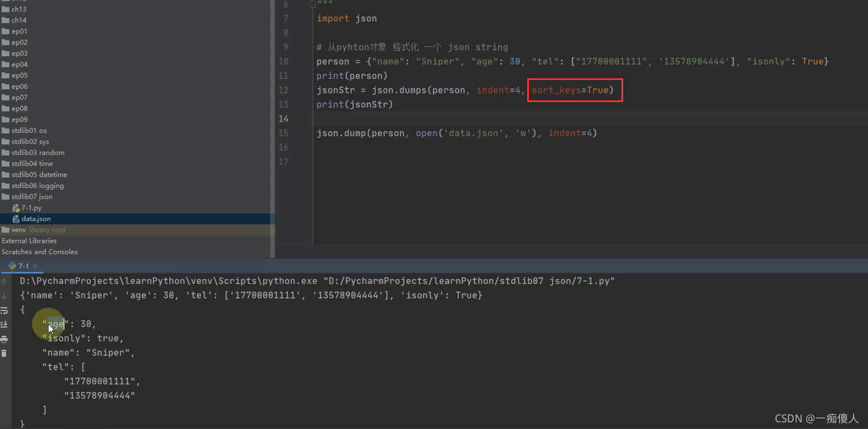Click the stdlib07 json folder icon
The width and height of the screenshot is (868, 429).
(x=6, y=197)
